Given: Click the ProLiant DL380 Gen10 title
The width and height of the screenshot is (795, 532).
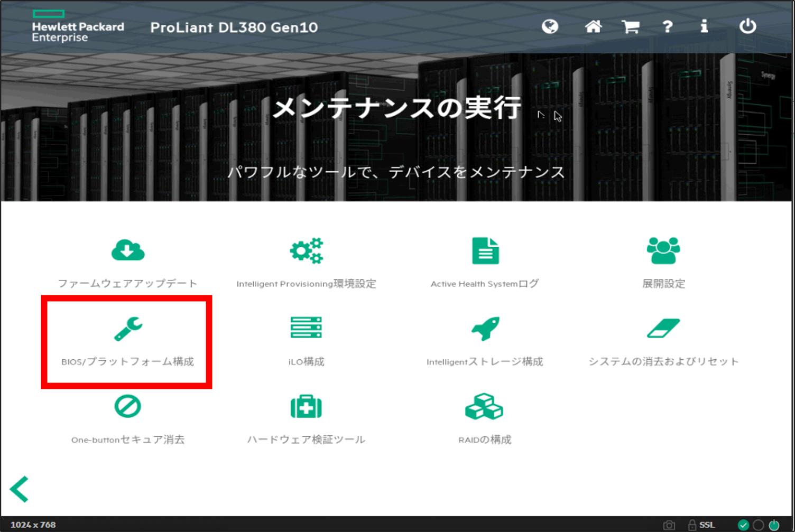Looking at the screenshot, I should pyautogui.click(x=234, y=27).
